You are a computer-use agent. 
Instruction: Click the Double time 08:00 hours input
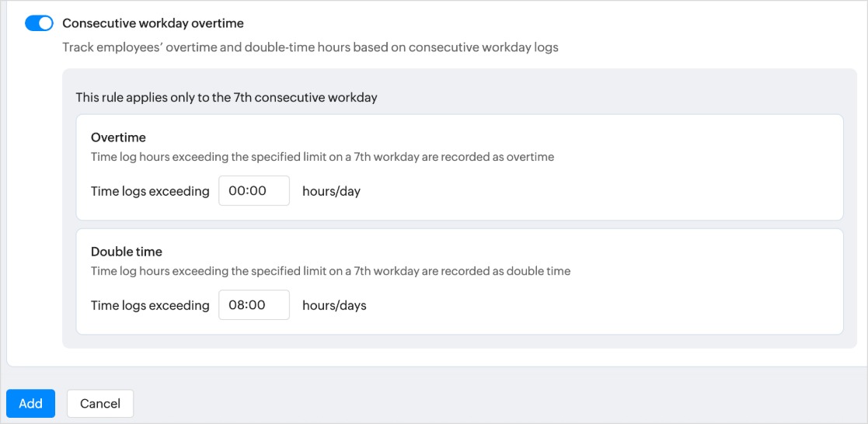[254, 305]
